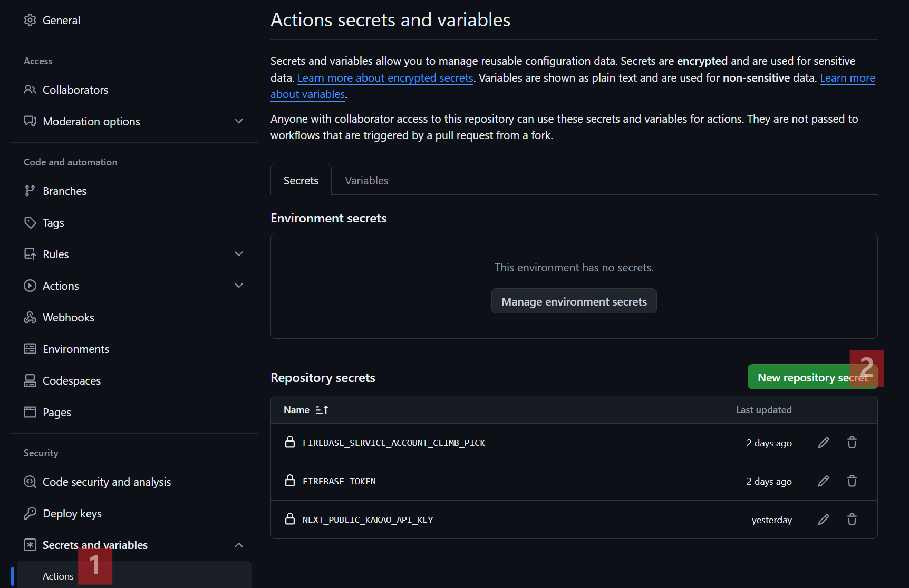This screenshot has height=588, width=909.
Task: Open Code security and analysis icon
Action: tap(30, 482)
